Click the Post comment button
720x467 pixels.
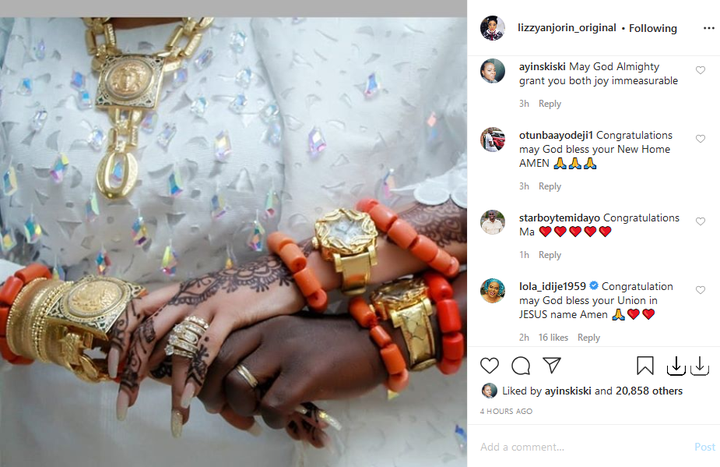pyautogui.click(x=704, y=447)
